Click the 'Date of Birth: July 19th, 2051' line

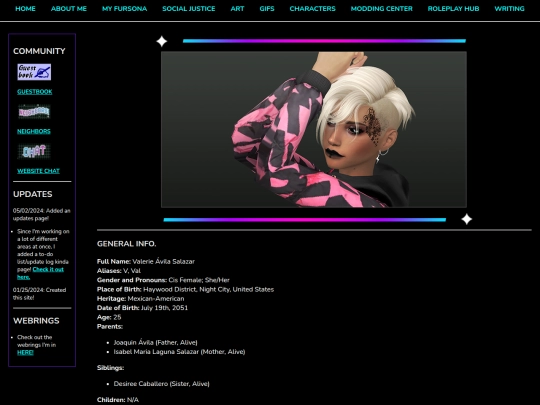[142, 308]
